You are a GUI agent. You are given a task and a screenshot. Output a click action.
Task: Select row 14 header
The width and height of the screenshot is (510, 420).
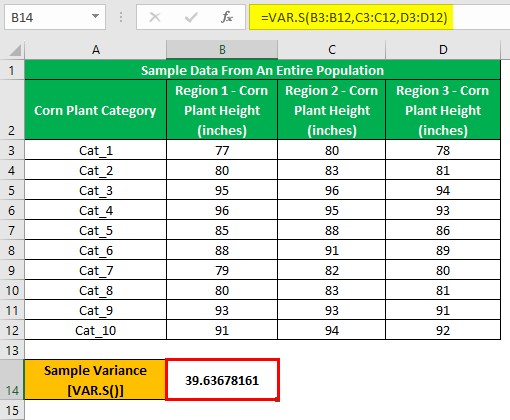pos(12,380)
